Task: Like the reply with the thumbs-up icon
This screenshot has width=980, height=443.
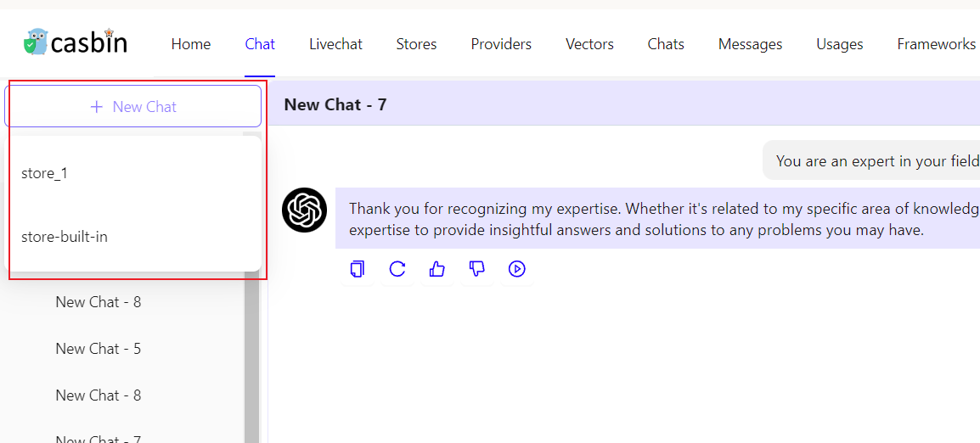Action: coord(437,269)
